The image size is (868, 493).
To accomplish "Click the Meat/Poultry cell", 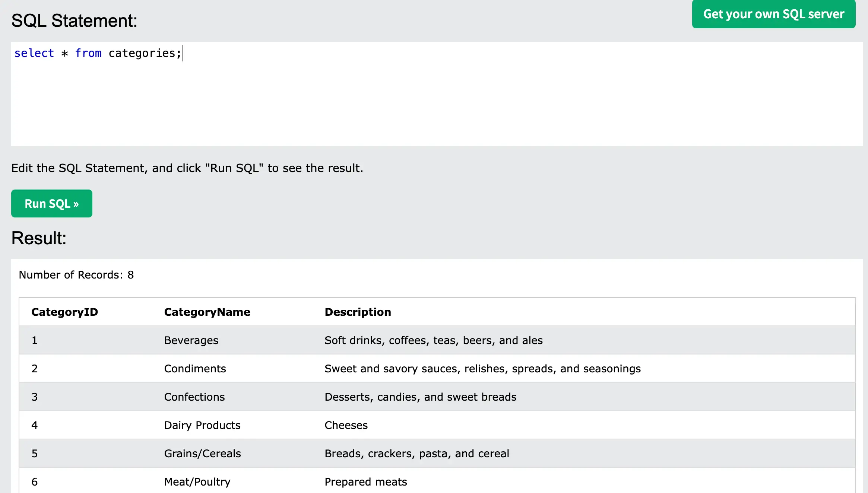I will coord(197,482).
